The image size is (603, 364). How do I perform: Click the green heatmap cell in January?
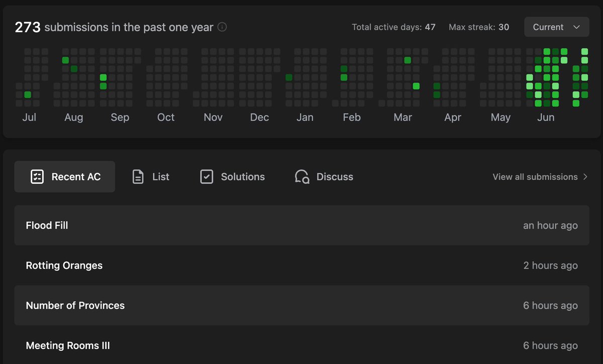289,77
